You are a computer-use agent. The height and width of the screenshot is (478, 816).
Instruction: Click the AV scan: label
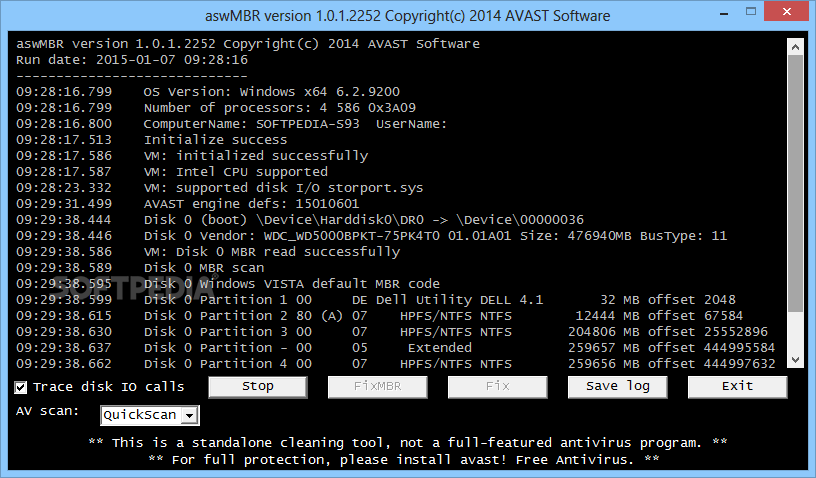47,411
